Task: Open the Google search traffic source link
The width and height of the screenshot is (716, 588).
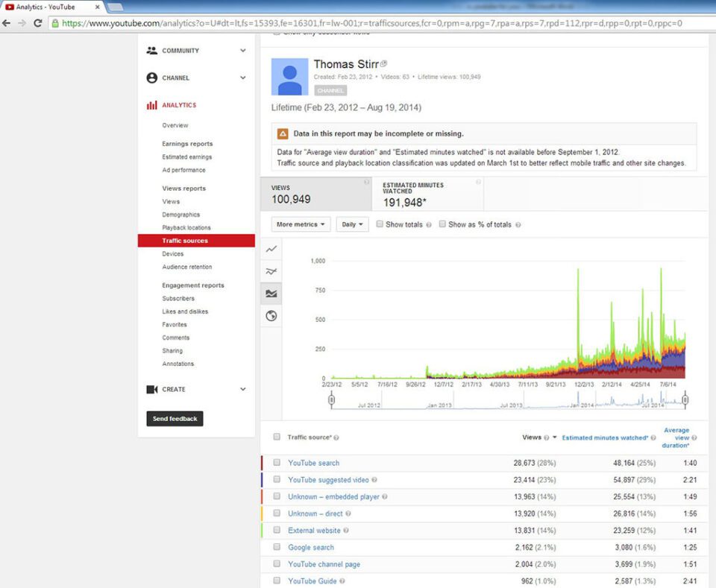Action: pyautogui.click(x=311, y=548)
